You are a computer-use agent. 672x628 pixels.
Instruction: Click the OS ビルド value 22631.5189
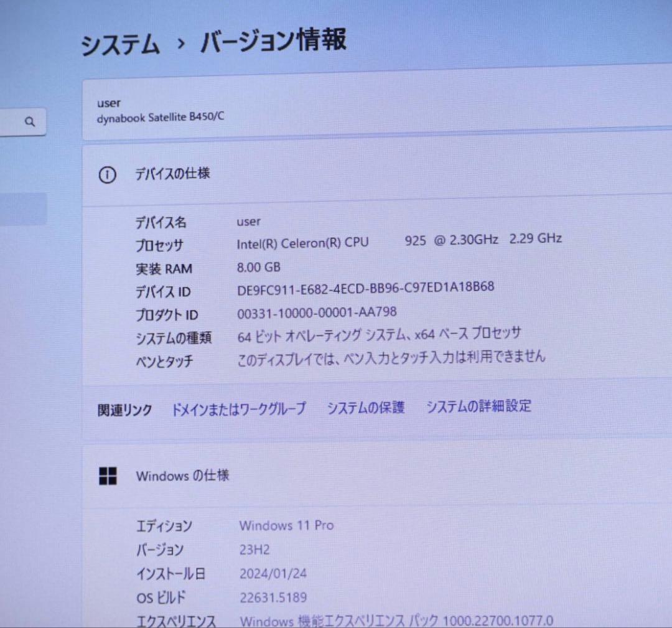[x=273, y=597]
